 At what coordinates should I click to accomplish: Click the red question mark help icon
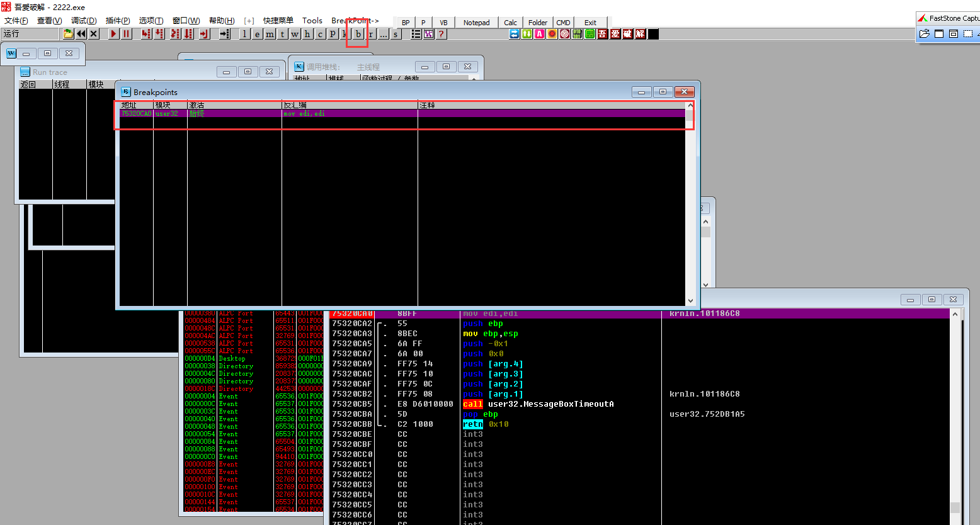[x=441, y=34]
